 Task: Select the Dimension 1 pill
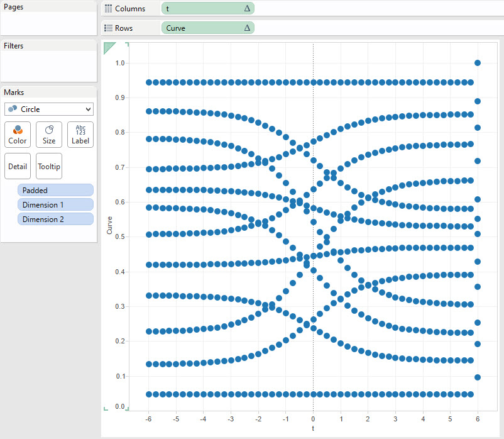55,204
